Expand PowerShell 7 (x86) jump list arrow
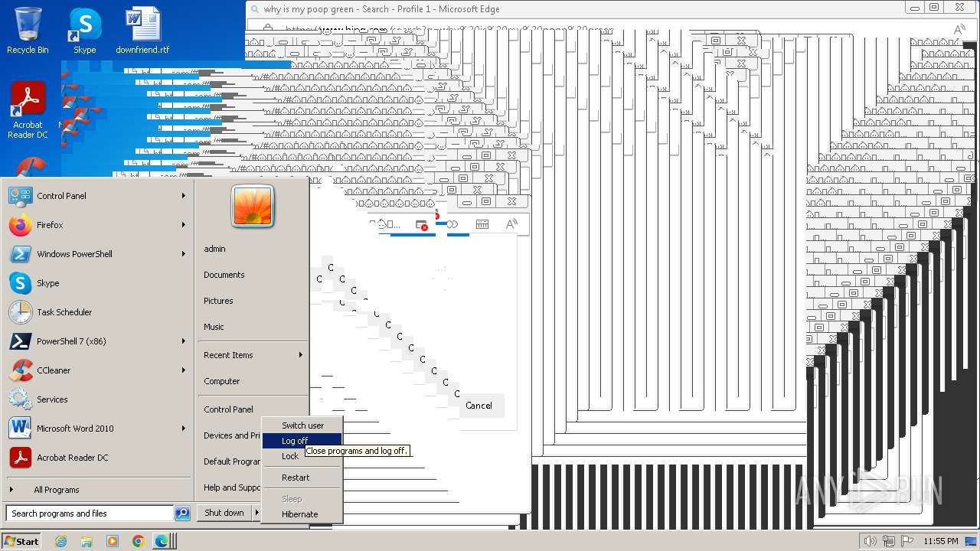 pyautogui.click(x=184, y=341)
